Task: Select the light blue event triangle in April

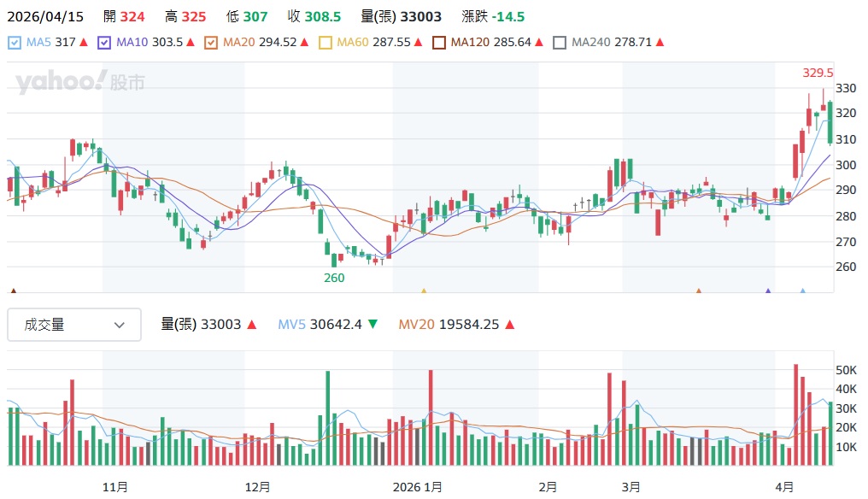Action: click(x=802, y=291)
